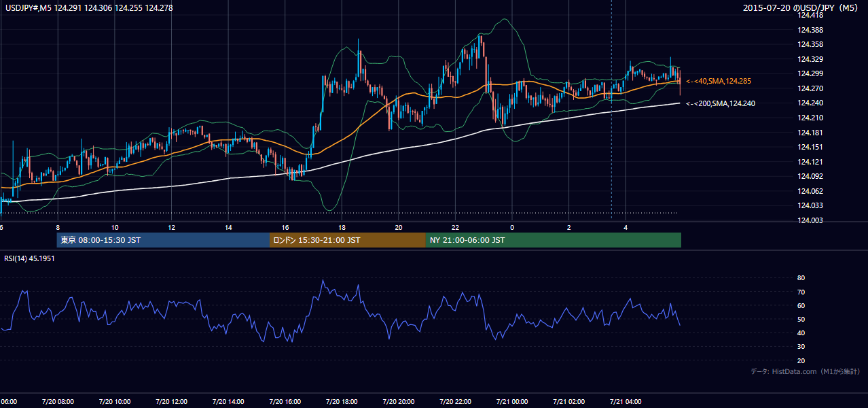
Task: Click the 7/20 18:00 time axis label
Action: click(x=342, y=402)
